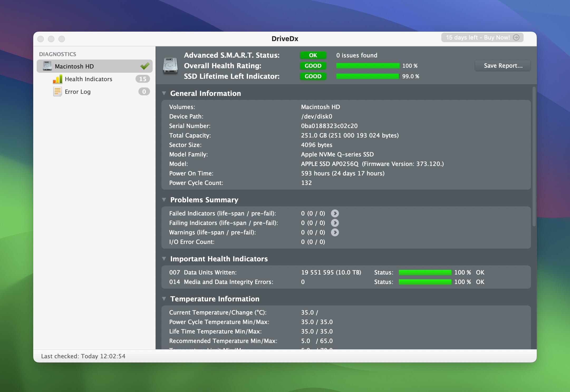Image resolution: width=570 pixels, height=392 pixels.
Task: Click the arrow icon next to Warnings
Action: click(x=336, y=232)
